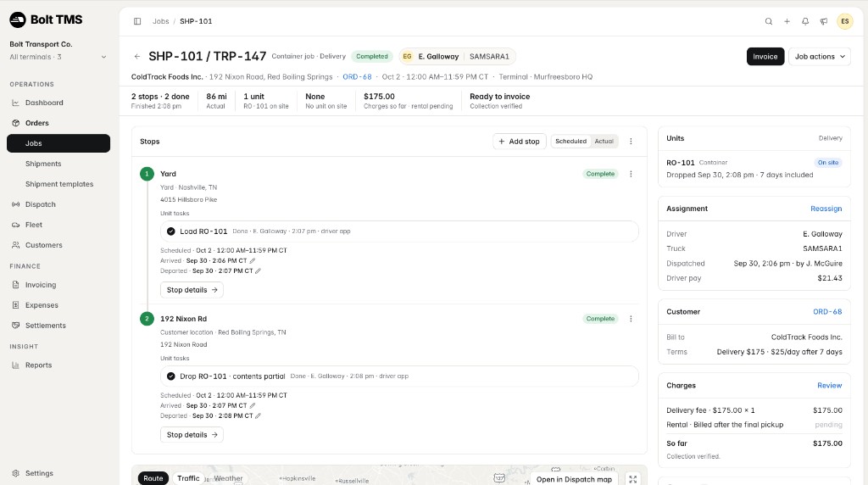Screen dimensions: 868x485
Task: Open Stop details for 192 Nixon Rd
Action: coord(192,435)
